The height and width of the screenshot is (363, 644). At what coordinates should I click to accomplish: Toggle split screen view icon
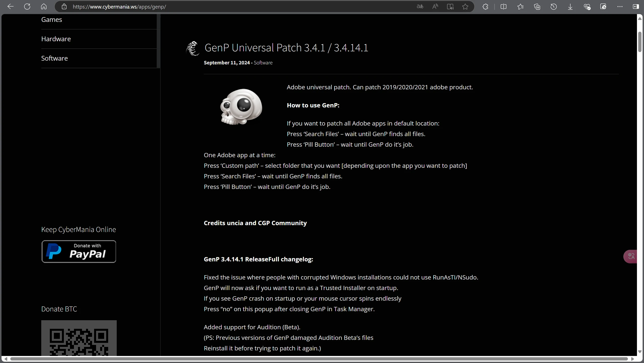pos(503,7)
